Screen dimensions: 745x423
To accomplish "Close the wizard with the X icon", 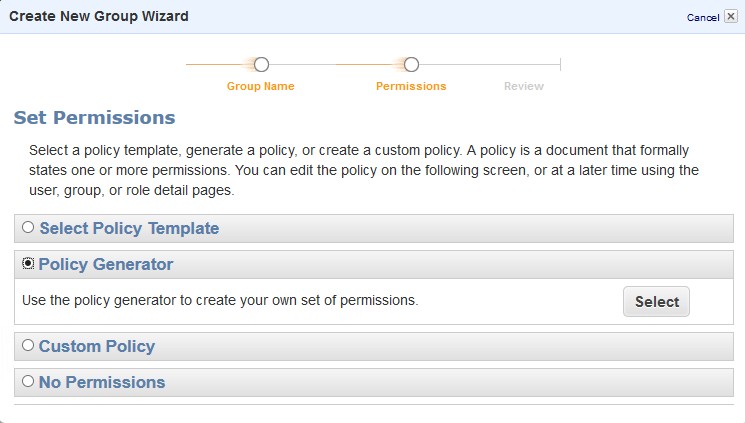I will click(x=731, y=17).
